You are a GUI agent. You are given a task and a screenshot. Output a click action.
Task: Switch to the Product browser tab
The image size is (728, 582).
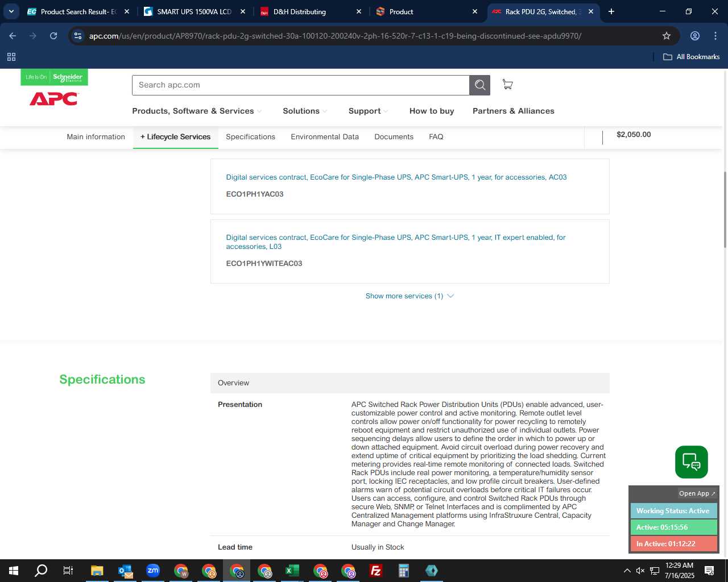pos(427,11)
